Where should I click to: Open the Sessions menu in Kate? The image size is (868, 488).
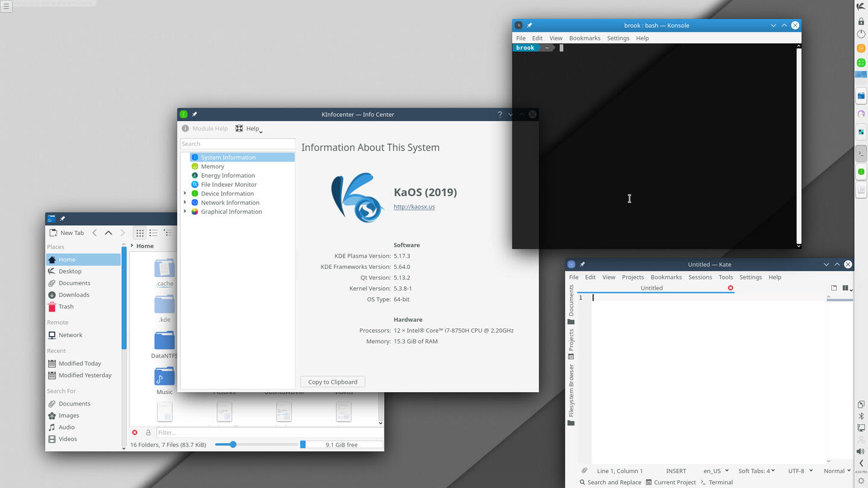[x=700, y=277]
